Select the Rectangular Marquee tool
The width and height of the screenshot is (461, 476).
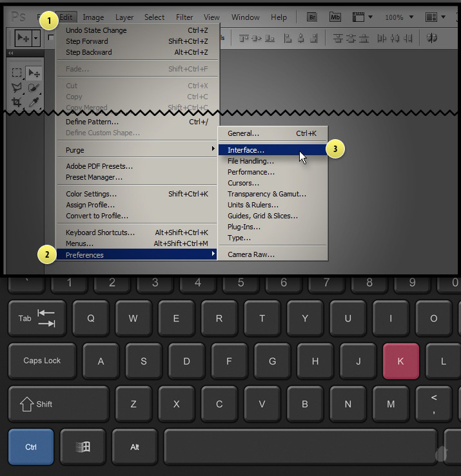point(17,73)
